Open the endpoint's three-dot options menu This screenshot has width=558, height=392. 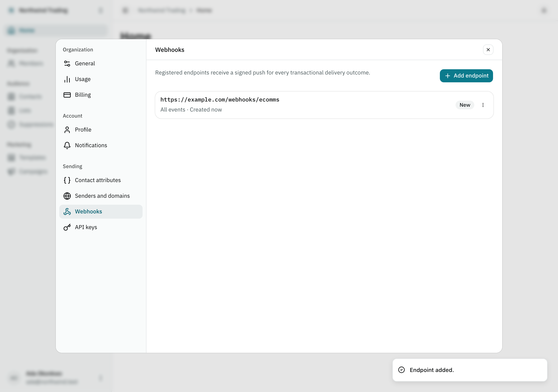click(483, 105)
